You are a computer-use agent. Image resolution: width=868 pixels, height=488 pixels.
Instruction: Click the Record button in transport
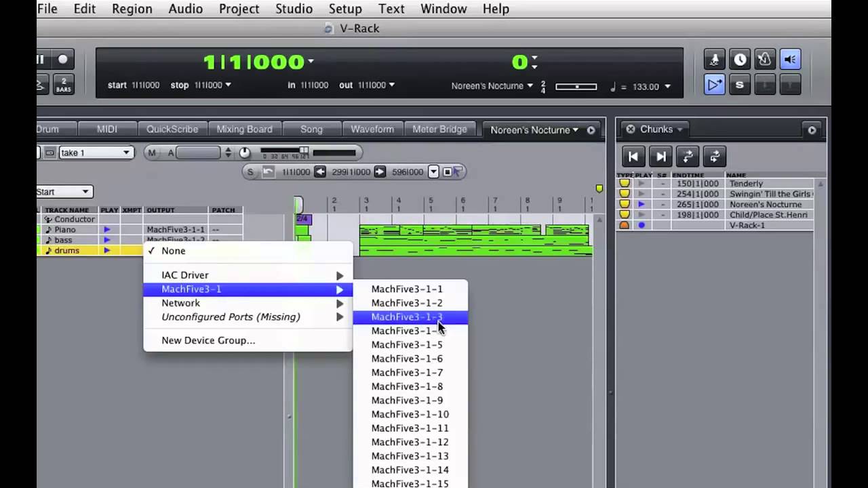[63, 60]
